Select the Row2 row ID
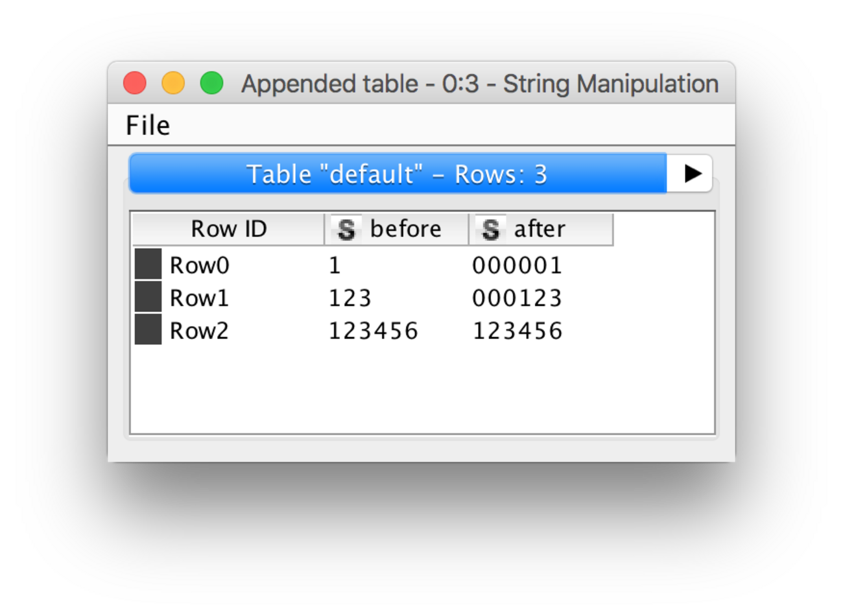 pyautogui.click(x=200, y=331)
